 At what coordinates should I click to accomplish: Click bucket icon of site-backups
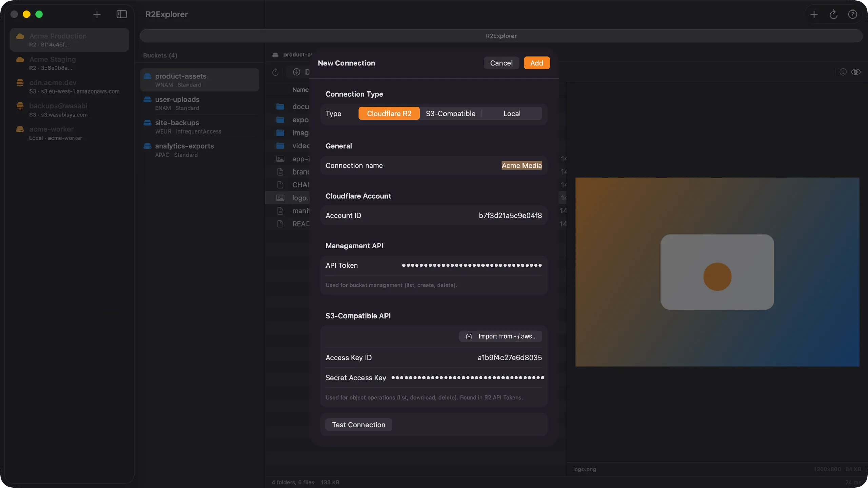pyautogui.click(x=147, y=123)
